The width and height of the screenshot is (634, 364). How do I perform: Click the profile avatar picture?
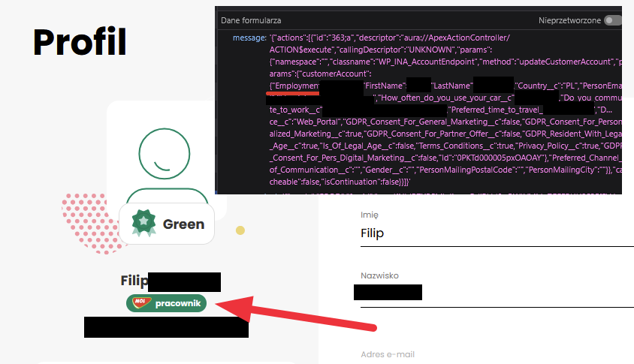[x=165, y=166]
